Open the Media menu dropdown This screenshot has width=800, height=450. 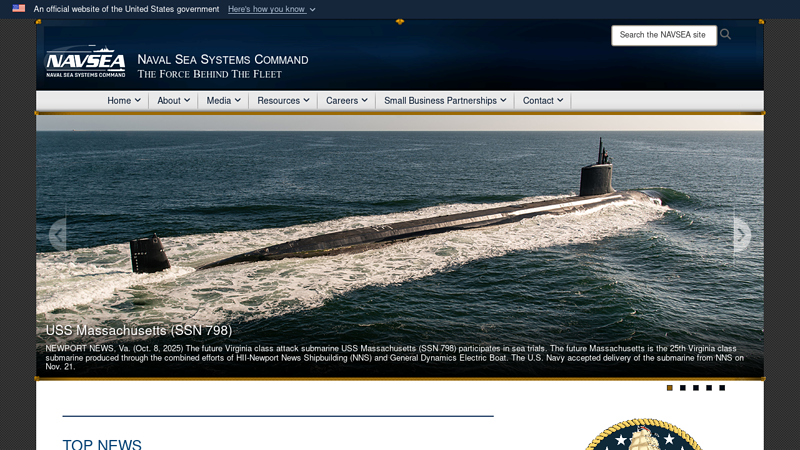(x=223, y=101)
